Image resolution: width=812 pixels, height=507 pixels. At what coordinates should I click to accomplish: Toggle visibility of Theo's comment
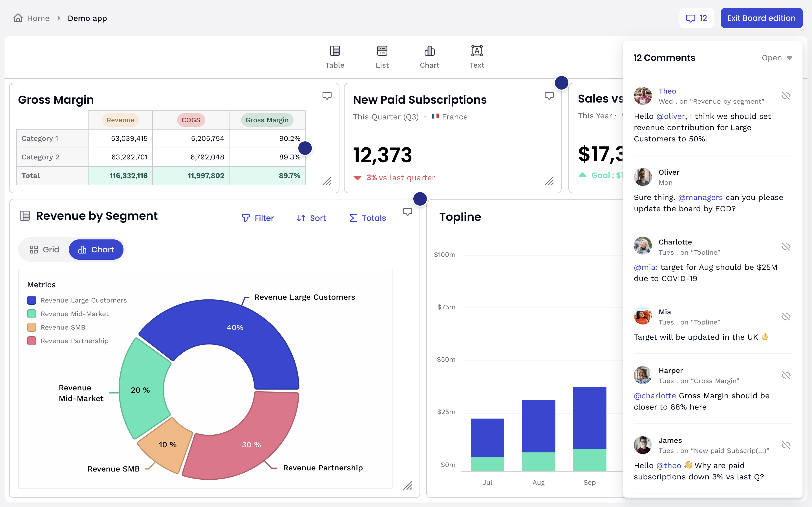pyautogui.click(x=786, y=96)
